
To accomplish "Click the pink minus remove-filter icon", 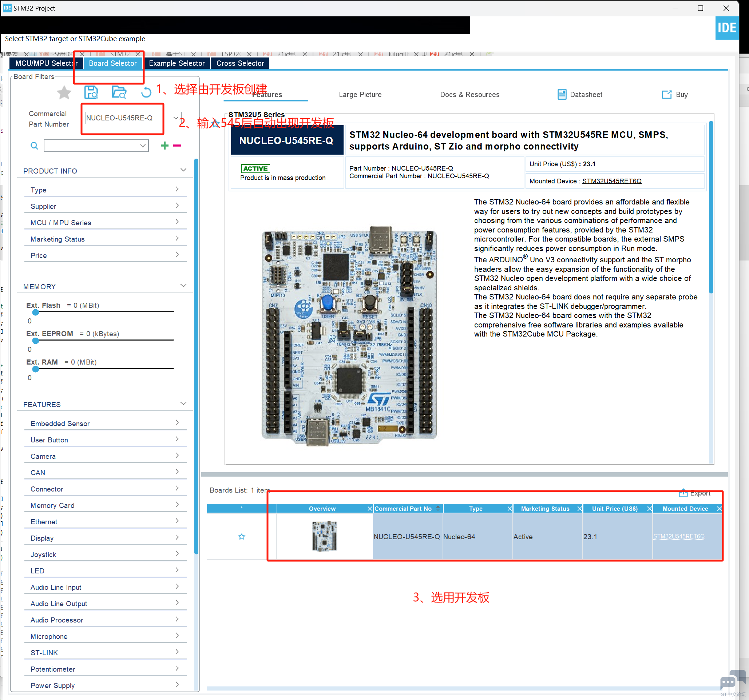I will coord(178,145).
